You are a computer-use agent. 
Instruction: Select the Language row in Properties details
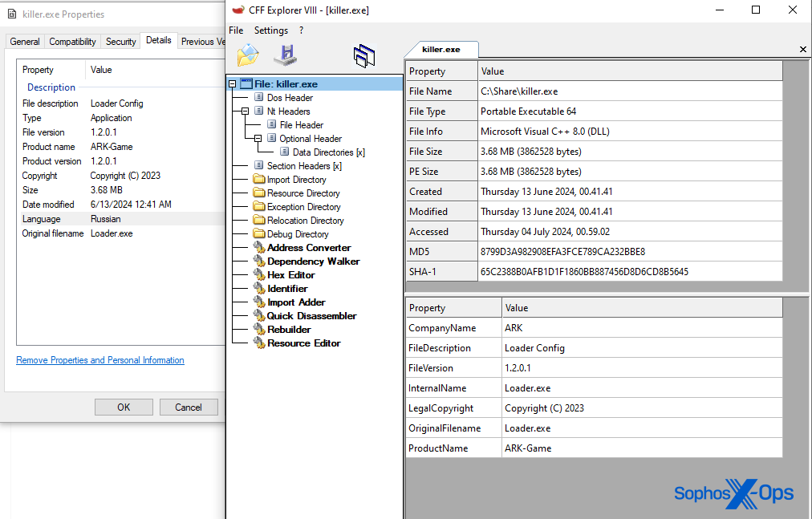point(122,219)
